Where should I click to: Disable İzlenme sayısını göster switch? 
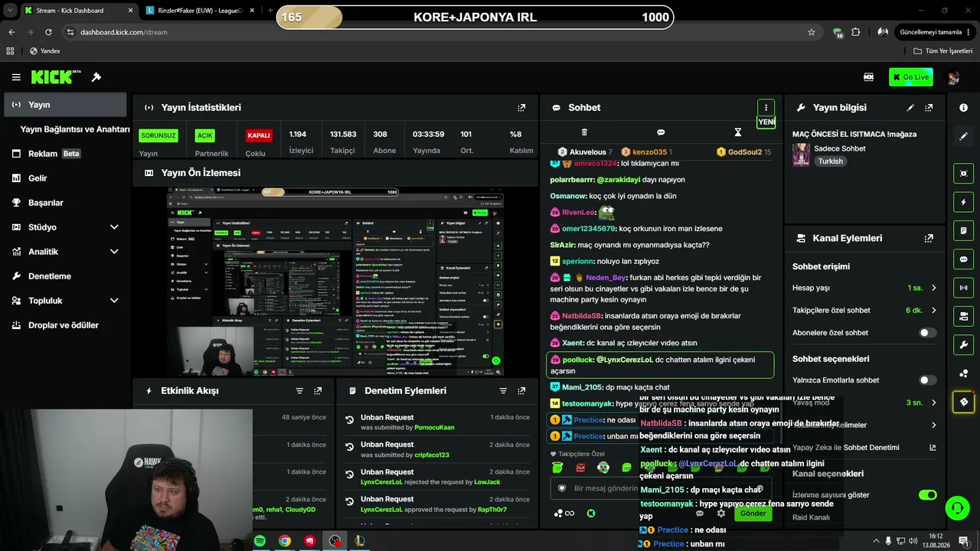tap(928, 495)
